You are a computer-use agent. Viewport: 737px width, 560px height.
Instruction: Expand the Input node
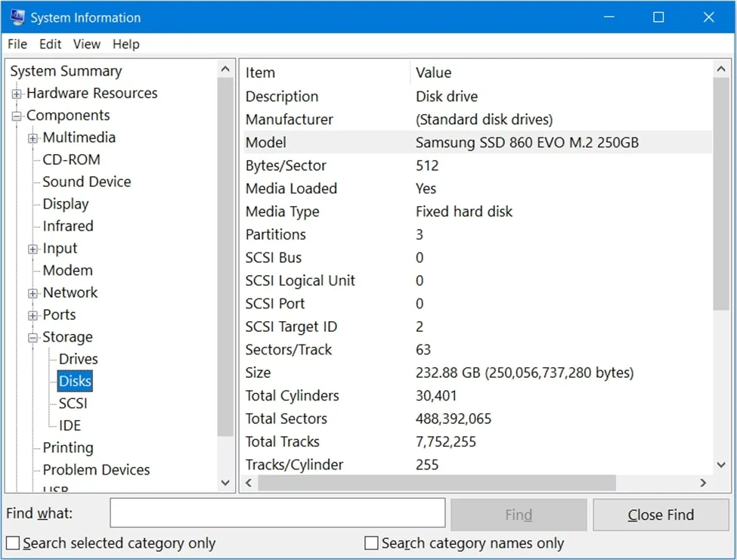(33, 249)
